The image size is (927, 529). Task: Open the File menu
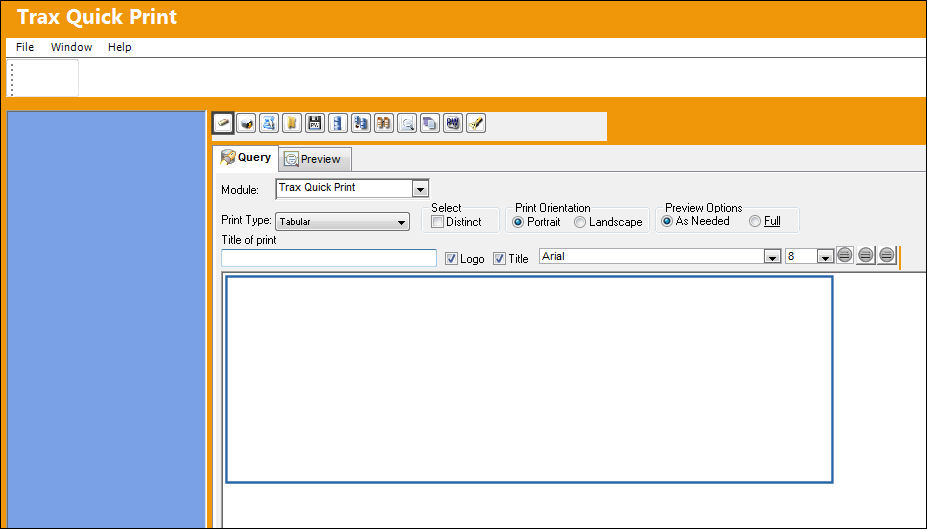click(25, 47)
